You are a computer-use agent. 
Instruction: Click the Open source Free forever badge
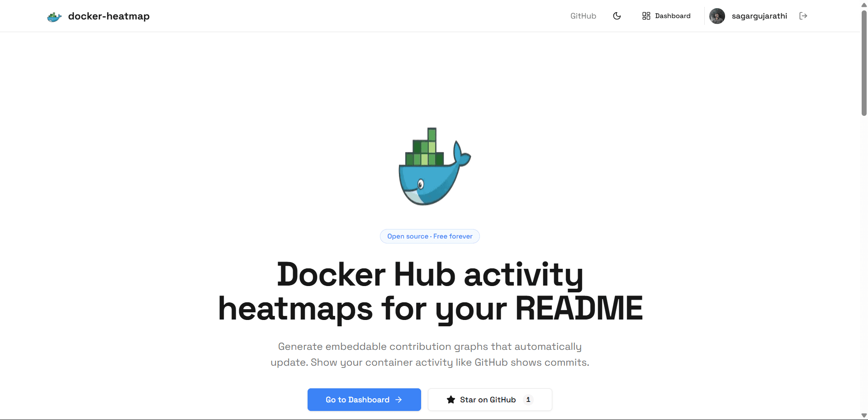pos(429,236)
